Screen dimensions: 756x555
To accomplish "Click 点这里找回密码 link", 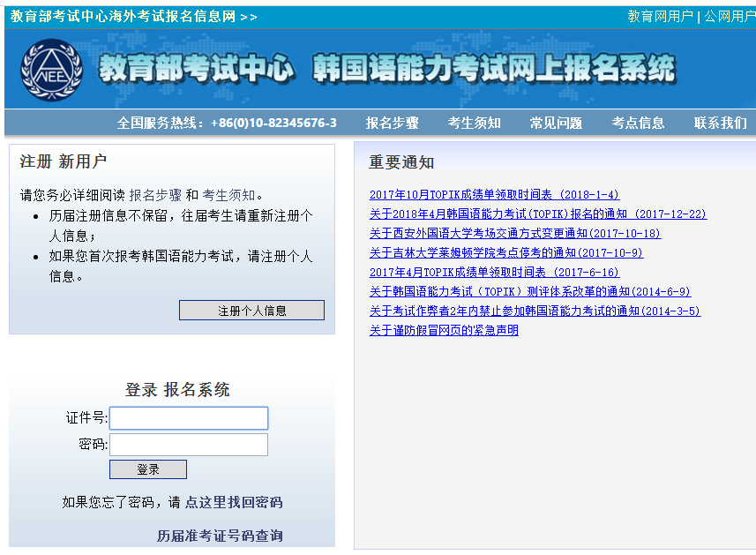I will coord(234,502).
